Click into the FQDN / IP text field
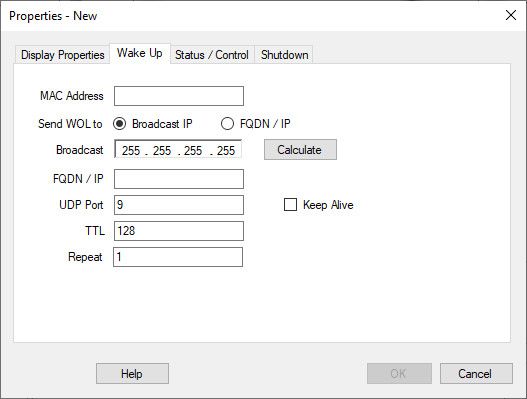The width and height of the screenshot is (527, 399). tap(179, 179)
